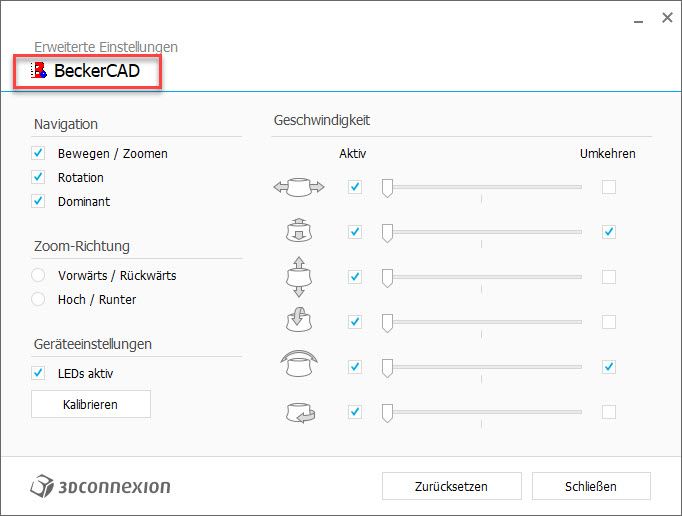Toggle Aktiv checkbox for up/down axis
Viewport: 682px width, 516px height.
[x=355, y=277]
